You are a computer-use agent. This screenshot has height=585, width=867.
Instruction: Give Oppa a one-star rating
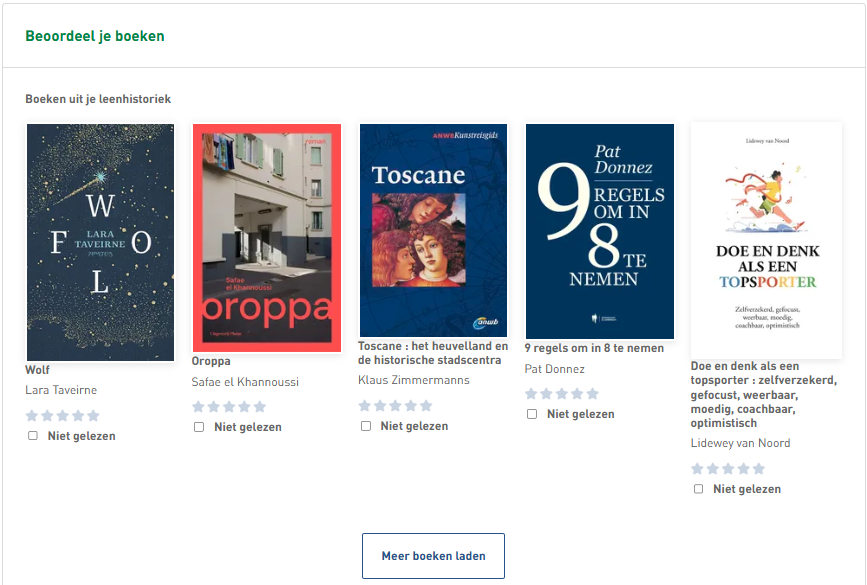coord(198,407)
